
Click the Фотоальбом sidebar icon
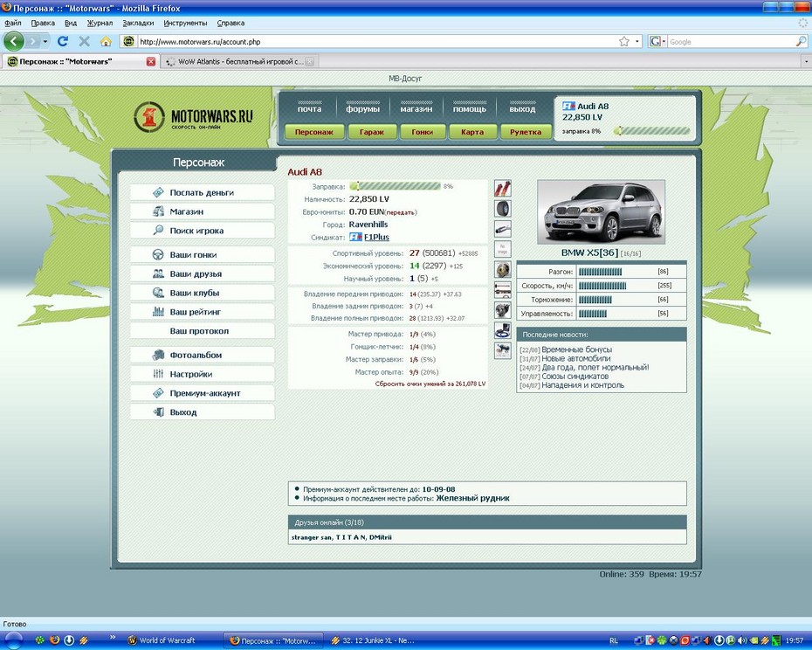pos(158,355)
